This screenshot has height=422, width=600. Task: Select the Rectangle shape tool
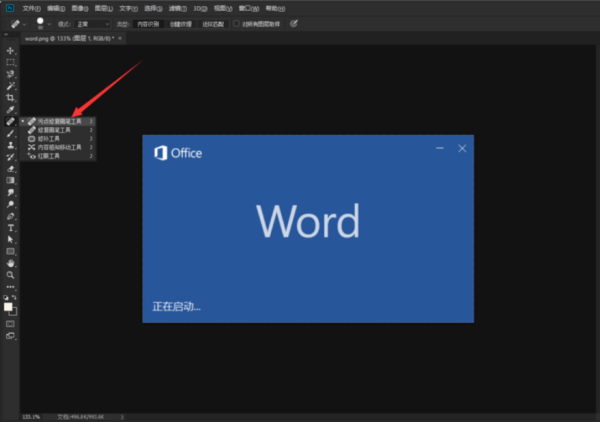pyautogui.click(x=10, y=251)
